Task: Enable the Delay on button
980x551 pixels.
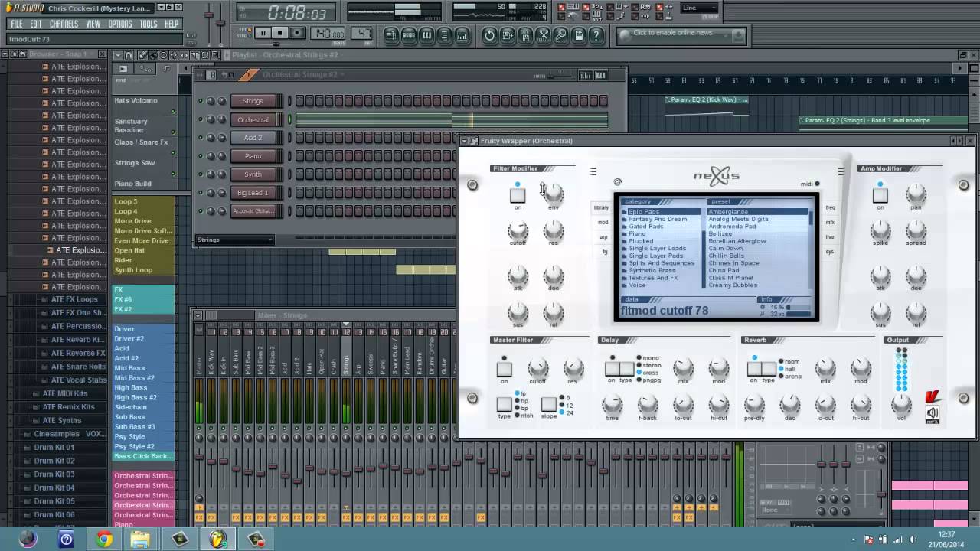Action: tap(612, 369)
